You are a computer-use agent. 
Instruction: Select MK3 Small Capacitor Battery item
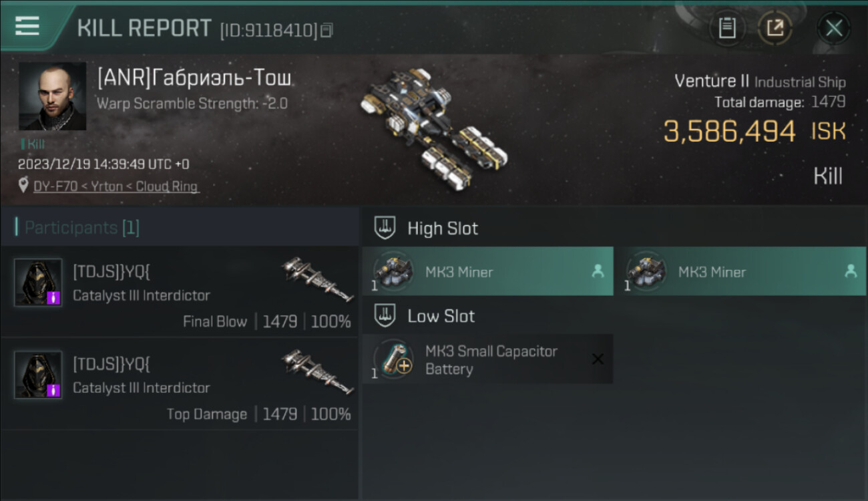click(x=487, y=359)
